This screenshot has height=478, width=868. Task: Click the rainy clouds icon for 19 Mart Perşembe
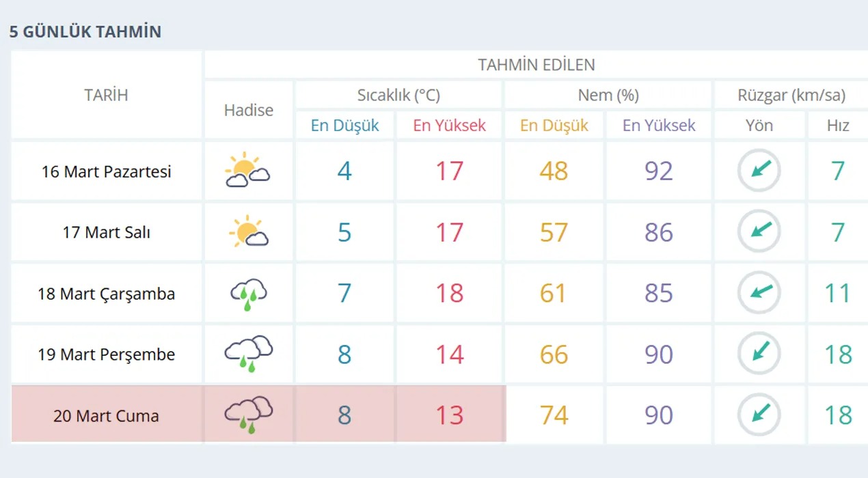tap(248, 354)
